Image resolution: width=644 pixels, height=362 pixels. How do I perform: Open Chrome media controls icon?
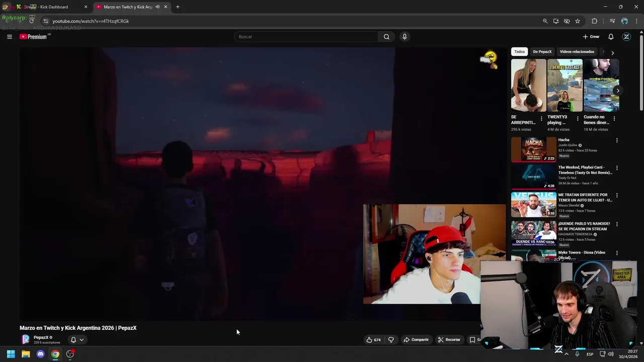point(612,21)
